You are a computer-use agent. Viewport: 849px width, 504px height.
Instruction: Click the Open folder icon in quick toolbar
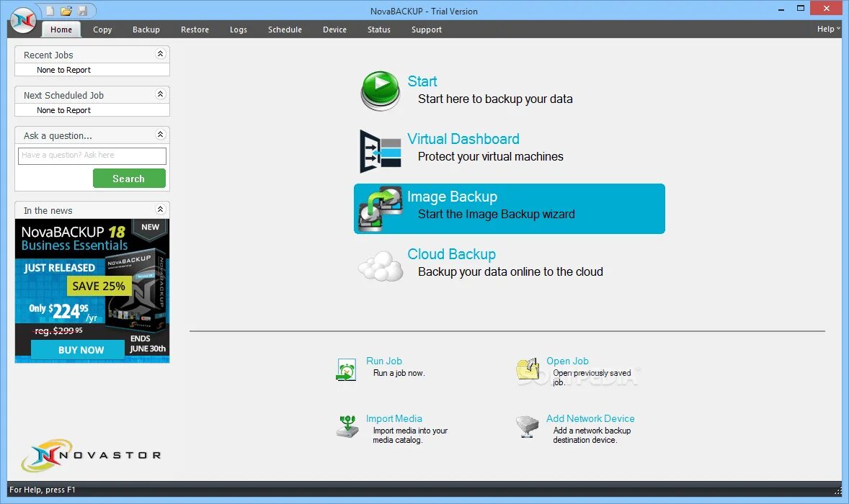coord(66,11)
